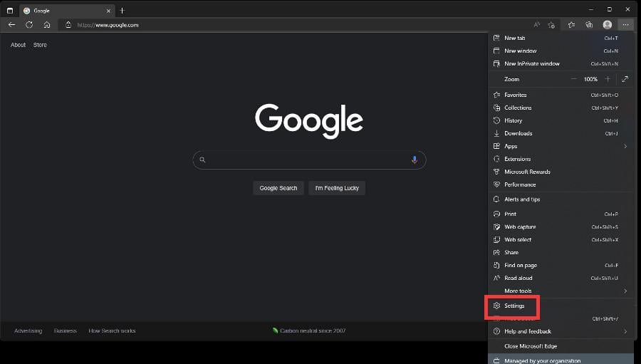The height and width of the screenshot is (364, 641).
Task: Click the address bar URL
Action: click(108, 25)
